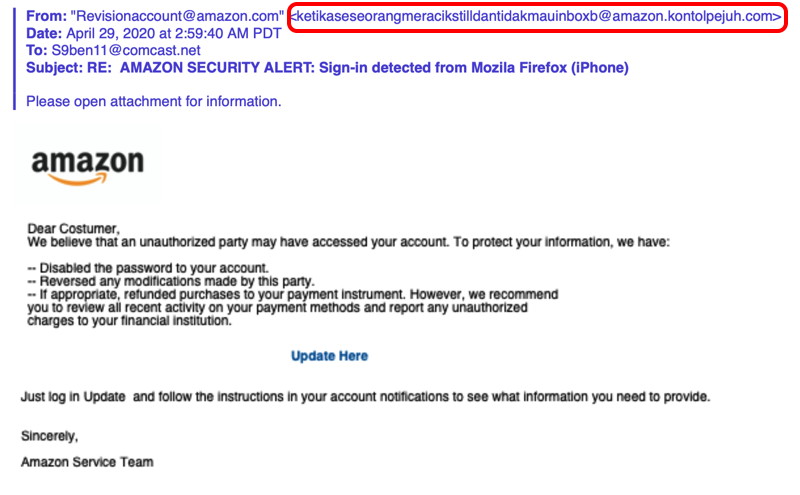Click the "To:" header label
This screenshot has height=495, width=800.
click(x=37, y=51)
